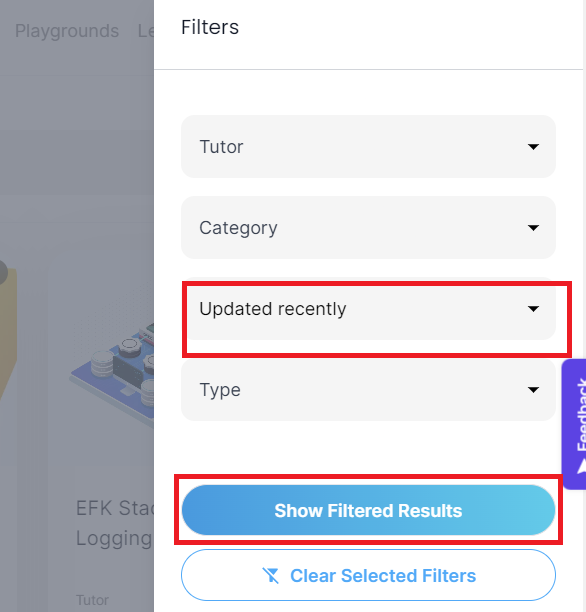Viewport: 586px width, 612px height.
Task: Click Show Filtered Results button
Action: (x=368, y=510)
